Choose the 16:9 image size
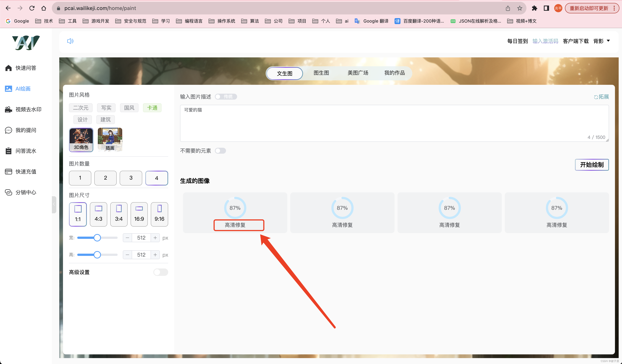The height and width of the screenshot is (364, 622). point(139,214)
